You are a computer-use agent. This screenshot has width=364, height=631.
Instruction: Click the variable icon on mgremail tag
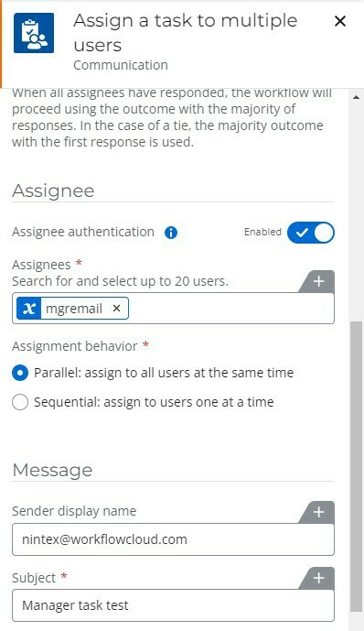click(x=29, y=309)
